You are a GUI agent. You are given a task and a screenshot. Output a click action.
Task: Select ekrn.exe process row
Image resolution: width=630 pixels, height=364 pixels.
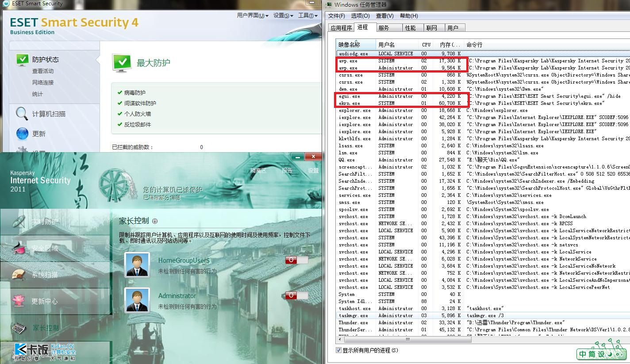click(482, 103)
